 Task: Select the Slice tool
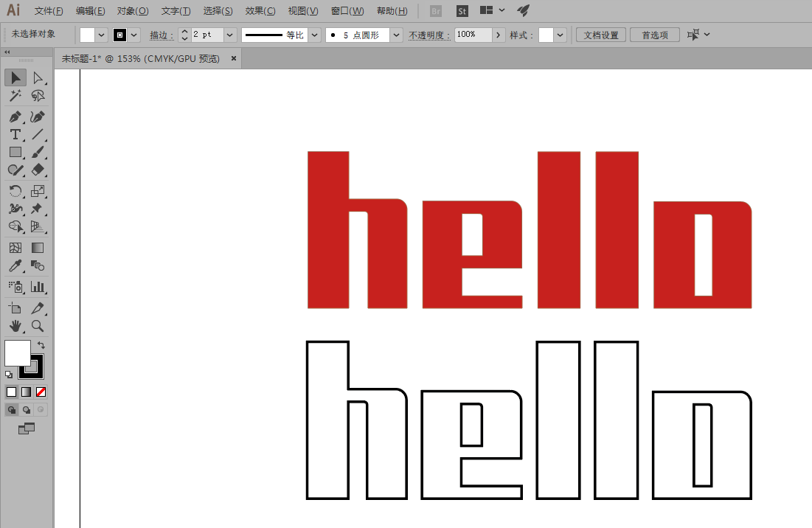point(38,308)
